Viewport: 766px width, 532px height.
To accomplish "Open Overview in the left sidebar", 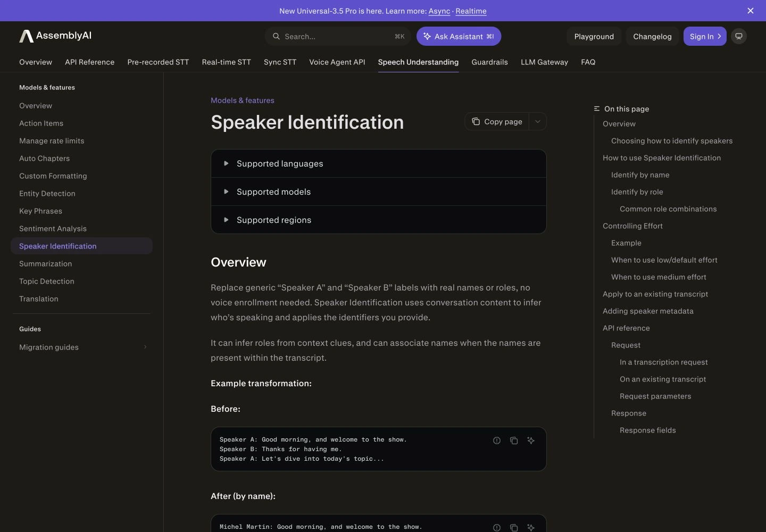I will pyautogui.click(x=82, y=105).
